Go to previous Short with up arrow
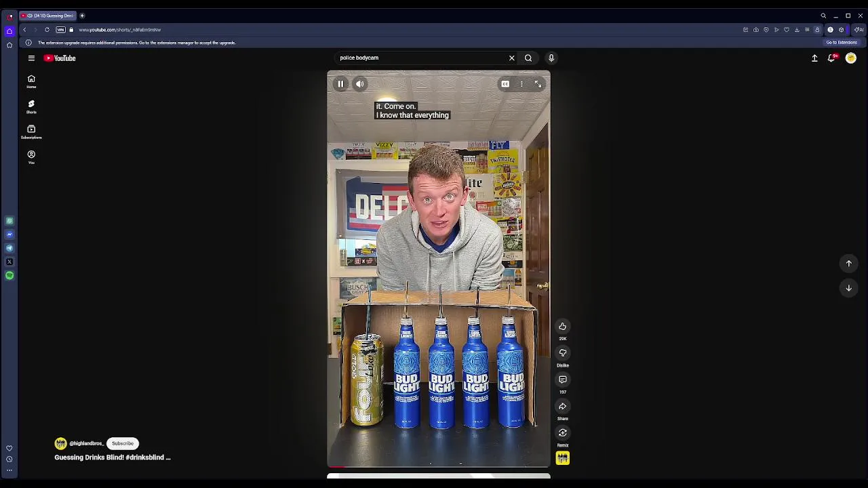868x488 pixels. [x=849, y=264]
